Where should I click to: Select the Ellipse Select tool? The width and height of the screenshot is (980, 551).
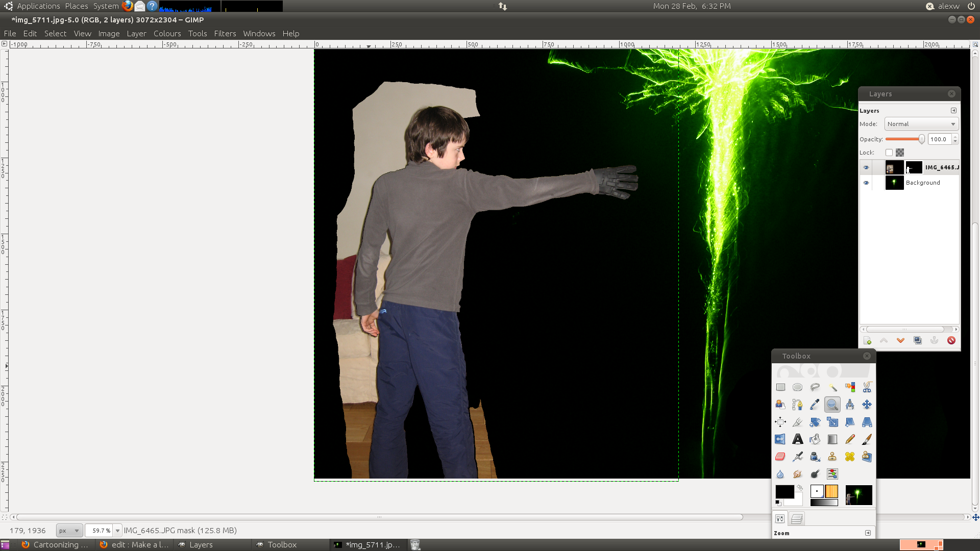tap(798, 387)
